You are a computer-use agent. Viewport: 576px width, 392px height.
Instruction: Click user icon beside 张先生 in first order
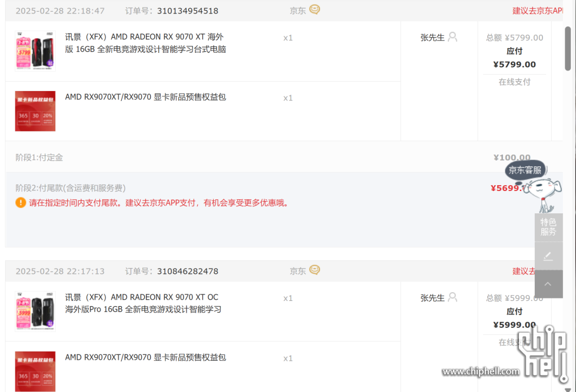(x=452, y=36)
